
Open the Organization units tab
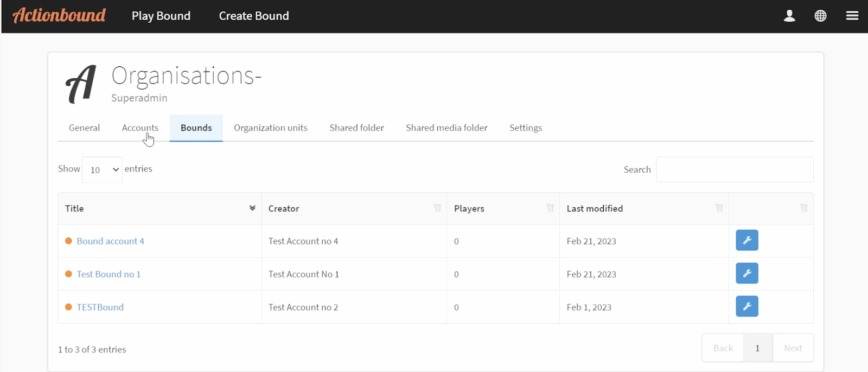270,128
